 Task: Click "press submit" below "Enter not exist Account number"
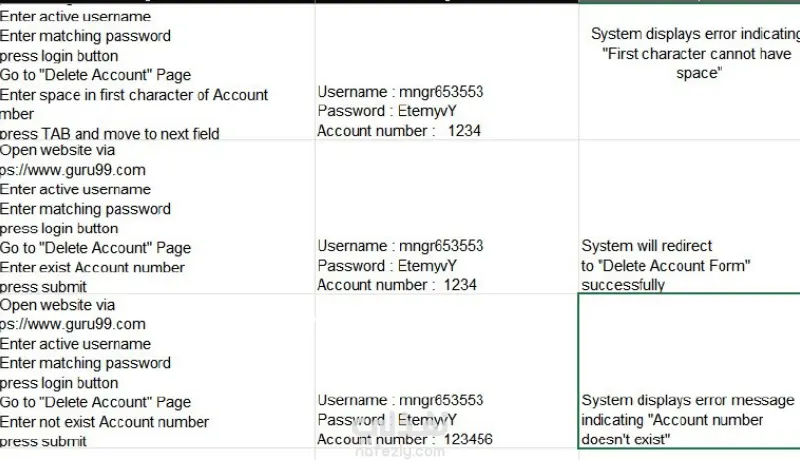43,441
